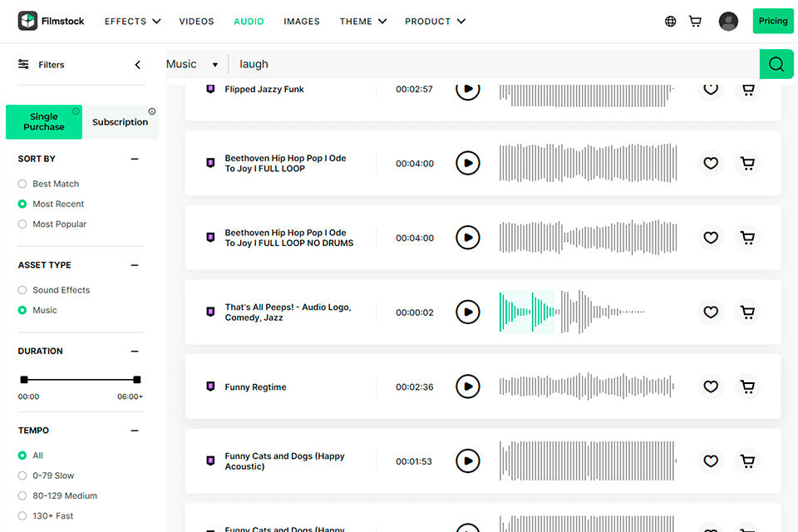The height and width of the screenshot is (532, 798).
Task: Click the globe language icon
Action: click(671, 22)
